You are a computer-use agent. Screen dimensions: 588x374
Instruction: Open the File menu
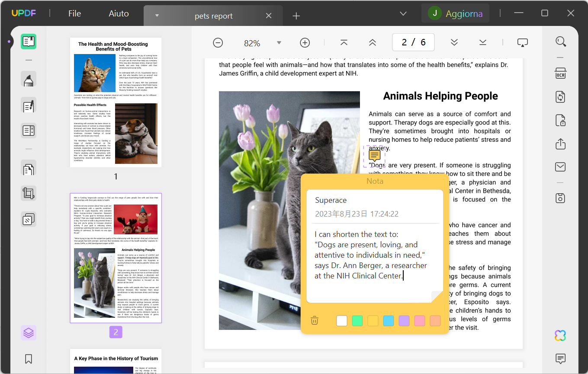point(74,13)
